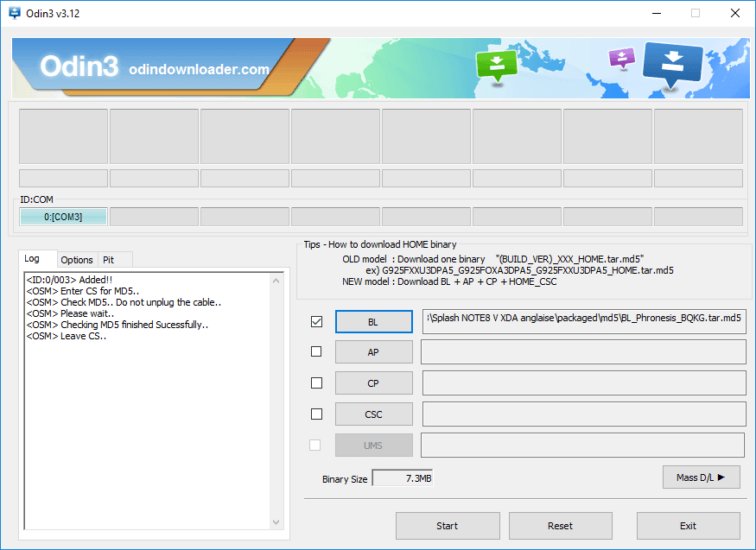Screen dimensions: 756x550
Task: Click the greyed-out UMS button
Action: (373, 446)
